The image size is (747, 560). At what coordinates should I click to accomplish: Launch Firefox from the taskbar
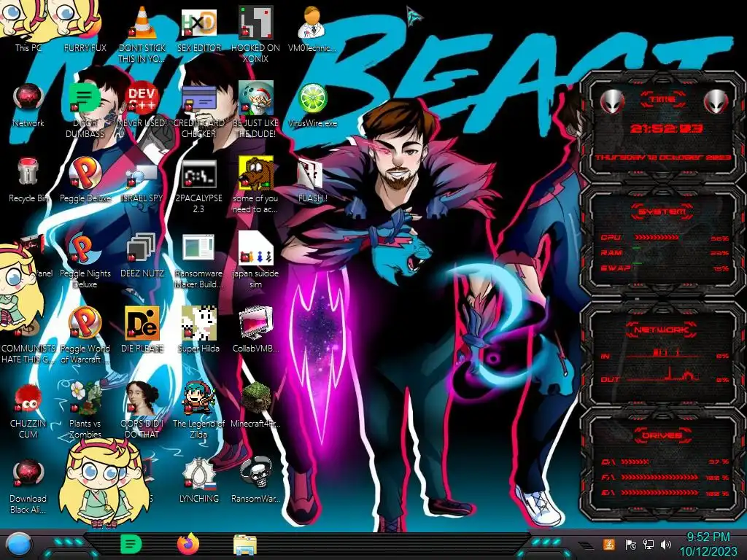188,544
